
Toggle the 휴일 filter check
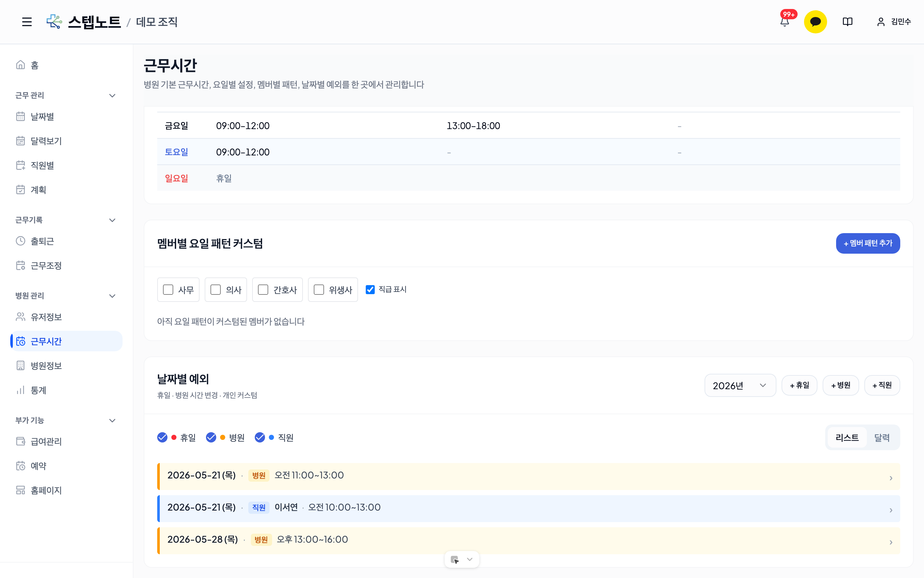pyautogui.click(x=162, y=437)
